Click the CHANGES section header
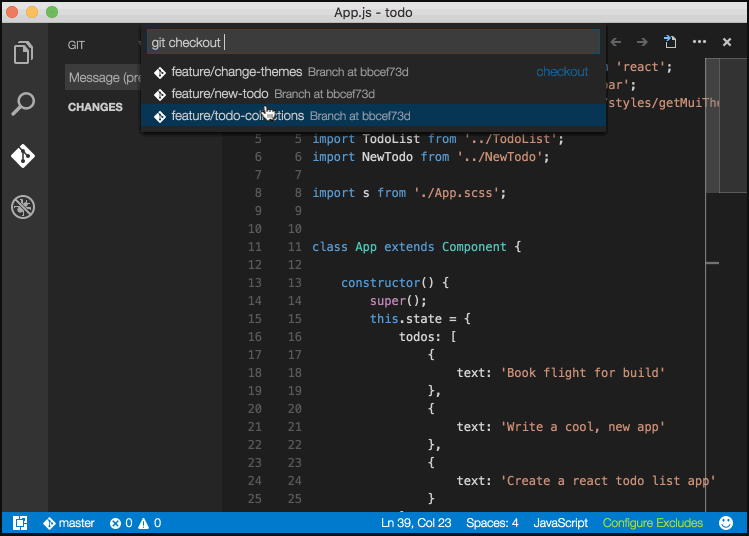The height and width of the screenshot is (536, 749). pos(95,107)
